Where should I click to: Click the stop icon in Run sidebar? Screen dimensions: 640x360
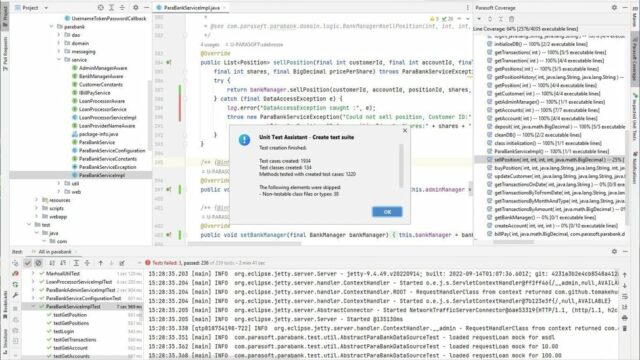point(15,309)
